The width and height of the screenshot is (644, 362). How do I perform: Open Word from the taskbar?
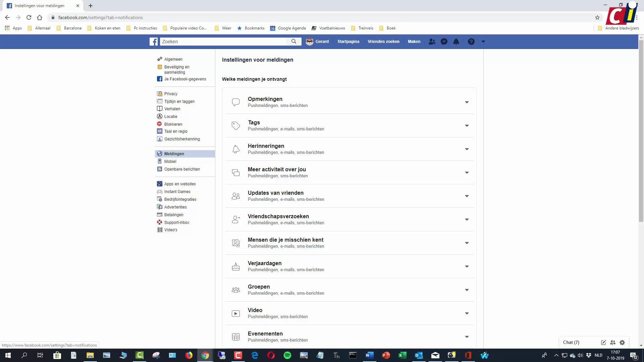(370, 355)
